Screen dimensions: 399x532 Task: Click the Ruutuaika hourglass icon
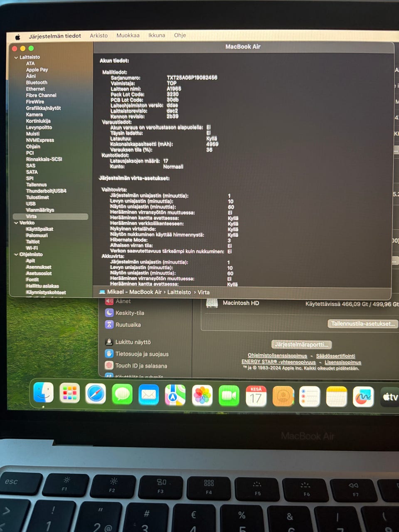[109, 325]
